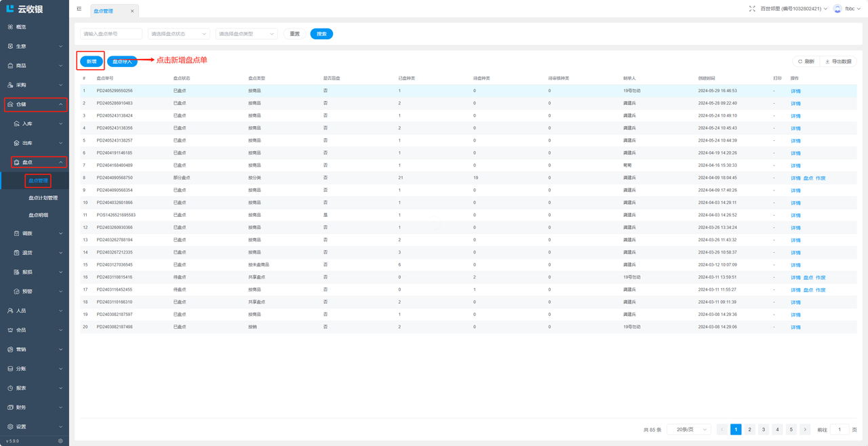
Task: Click the export data (导出数据) download icon
Action: [x=827, y=62]
